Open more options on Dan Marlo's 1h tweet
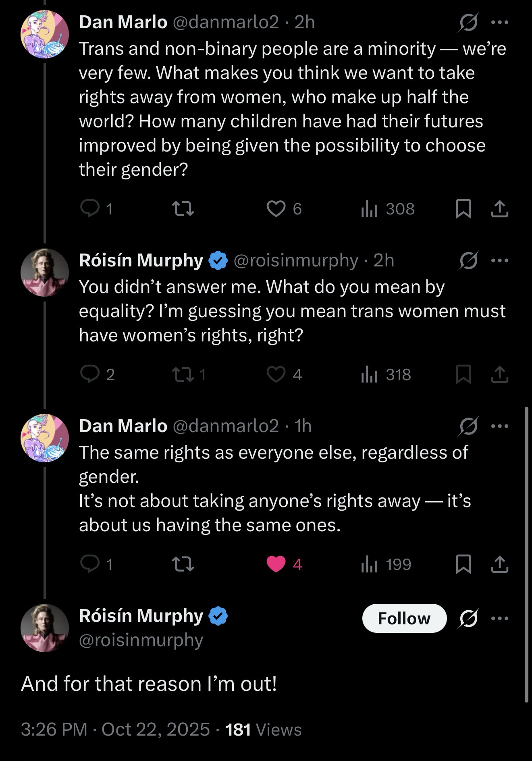The image size is (532, 761). pos(500,426)
